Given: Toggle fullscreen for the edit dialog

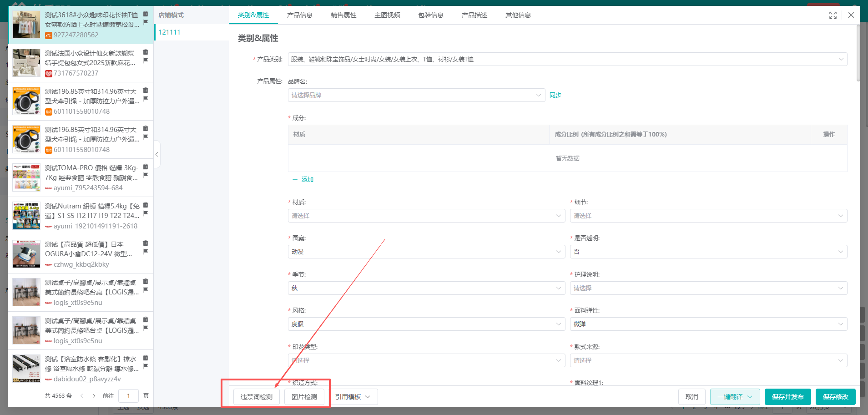Looking at the screenshot, I should pyautogui.click(x=833, y=15).
